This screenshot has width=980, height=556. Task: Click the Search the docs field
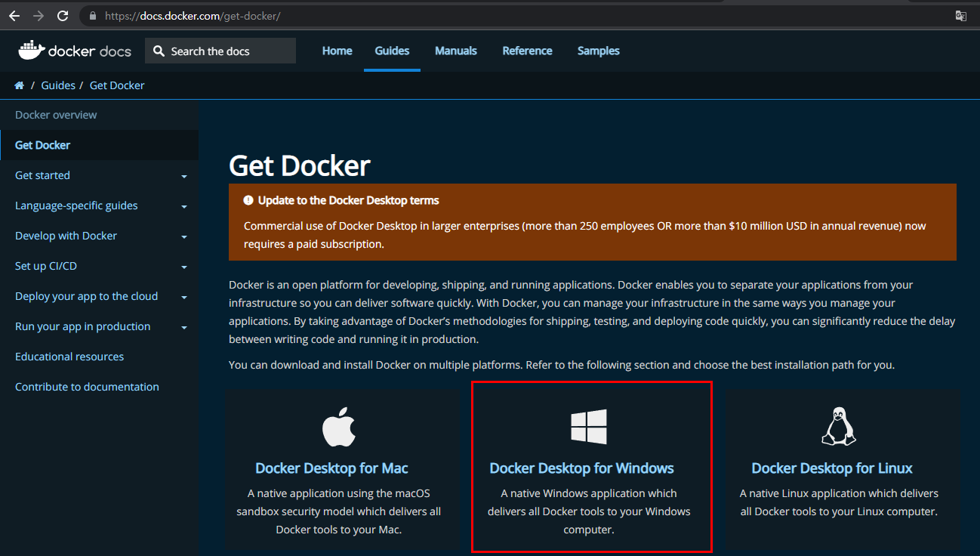[220, 51]
